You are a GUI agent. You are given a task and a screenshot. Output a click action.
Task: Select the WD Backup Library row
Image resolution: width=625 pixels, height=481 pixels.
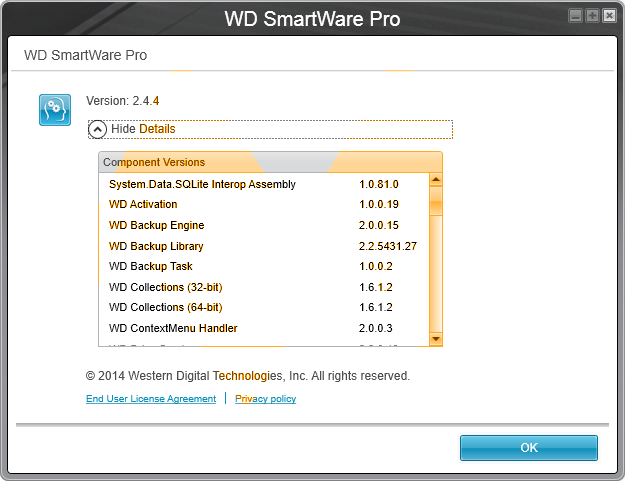264,246
